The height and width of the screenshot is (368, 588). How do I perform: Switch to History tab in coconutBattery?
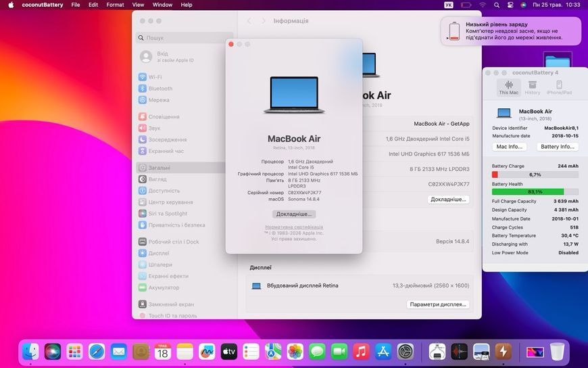533,87
